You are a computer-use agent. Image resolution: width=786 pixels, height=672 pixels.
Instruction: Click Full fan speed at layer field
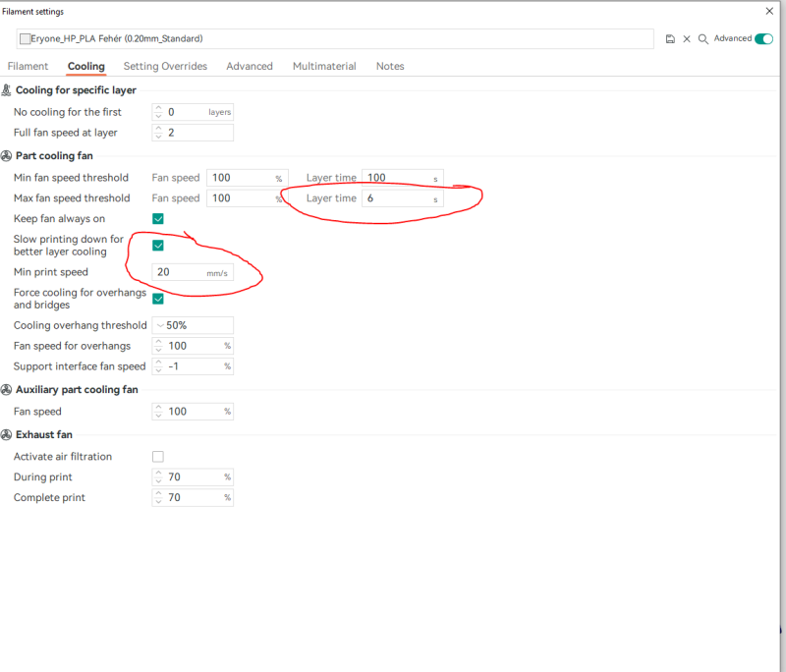(193, 133)
